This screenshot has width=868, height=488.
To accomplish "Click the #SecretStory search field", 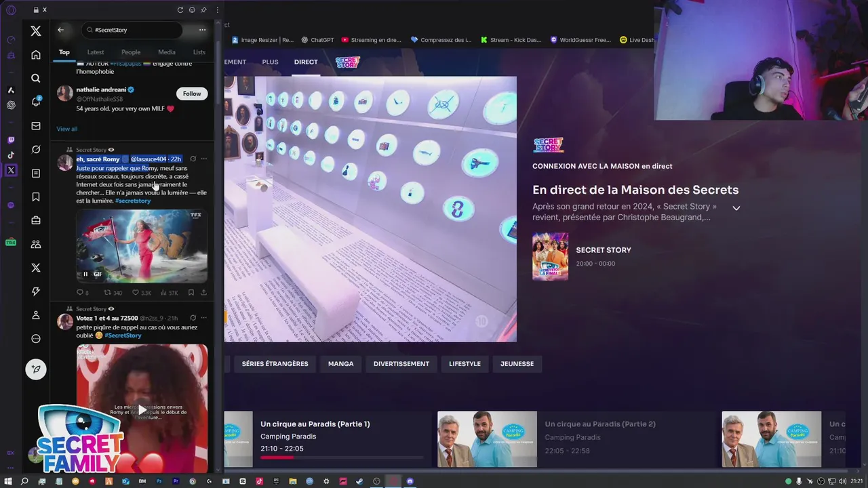I will coord(132,30).
